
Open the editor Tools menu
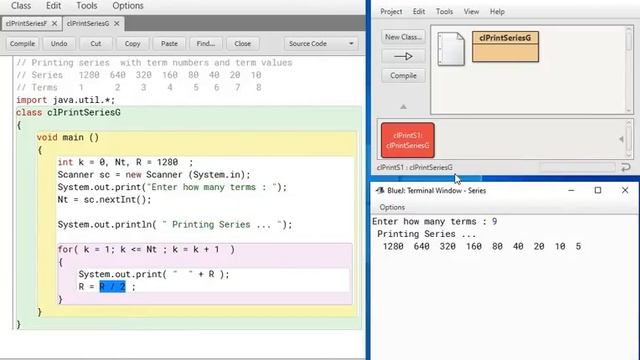click(x=87, y=6)
